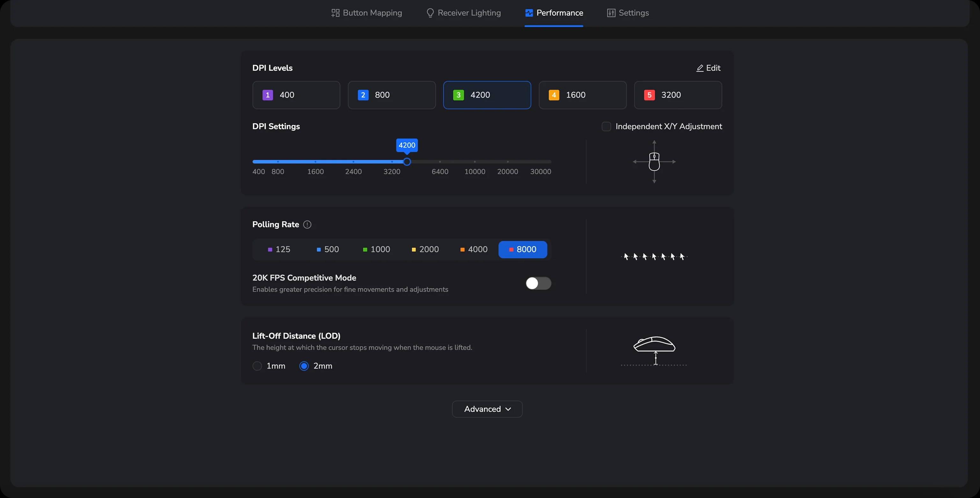Click the DPI slider at 6400 mark

pyautogui.click(x=440, y=162)
